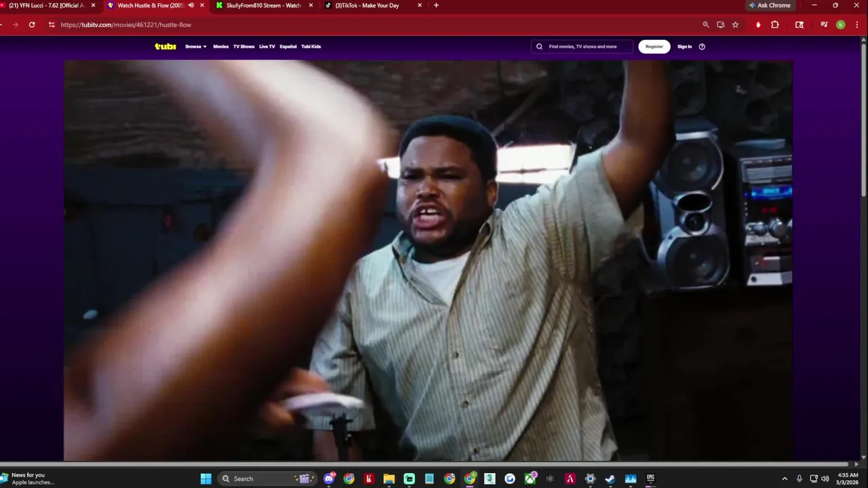Image resolution: width=868 pixels, height=488 pixels.
Task: Open Epic Games Launcher from taskbar
Action: [x=651, y=479]
